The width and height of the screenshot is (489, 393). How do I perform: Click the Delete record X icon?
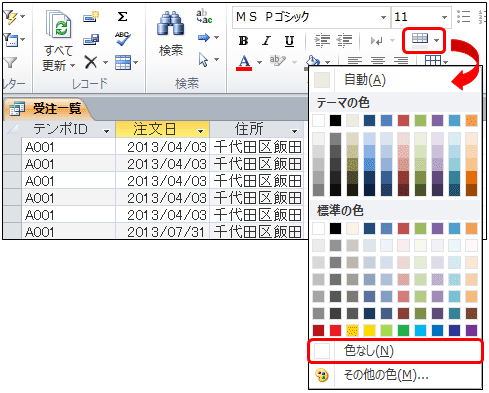pos(91,62)
